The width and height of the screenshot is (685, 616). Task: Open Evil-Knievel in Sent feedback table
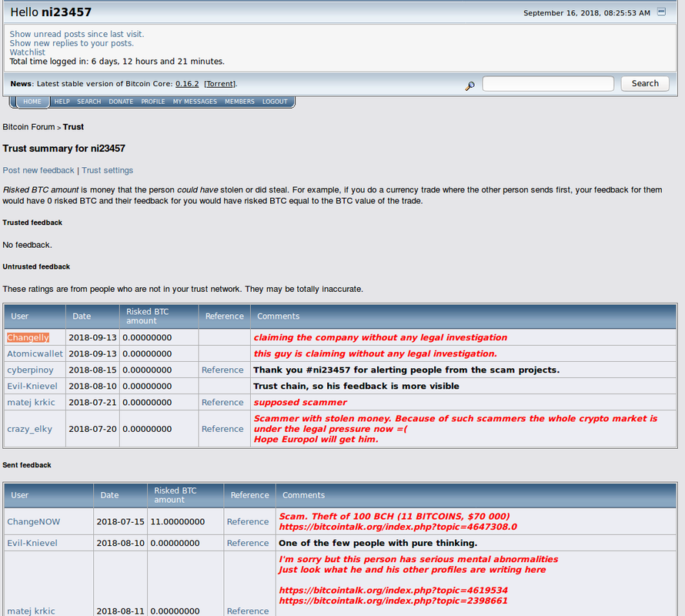coord(32,543)
